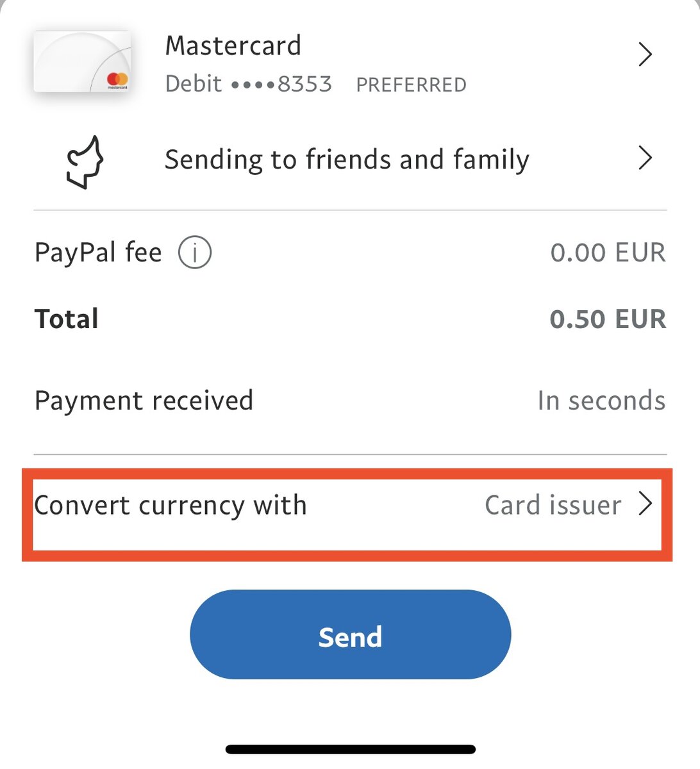The height and width of the screenshot is (769, 700).
Task: Tap the "Sending to friends and family" text
Action: tap(347, 160)
